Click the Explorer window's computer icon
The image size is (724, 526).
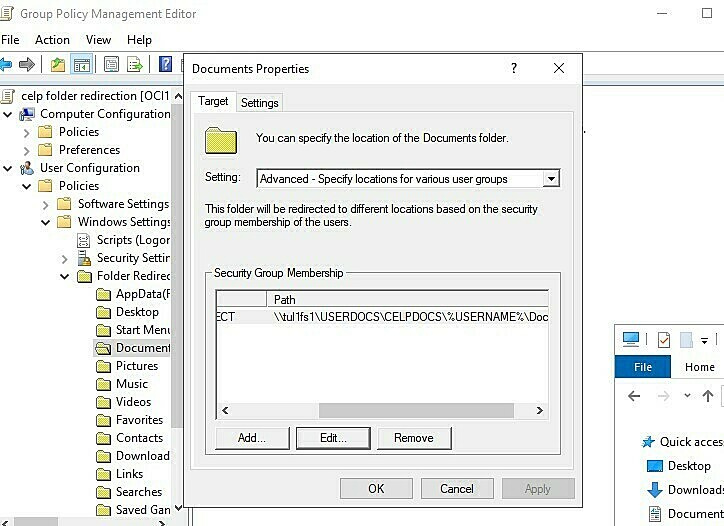[x=631, y=339]
